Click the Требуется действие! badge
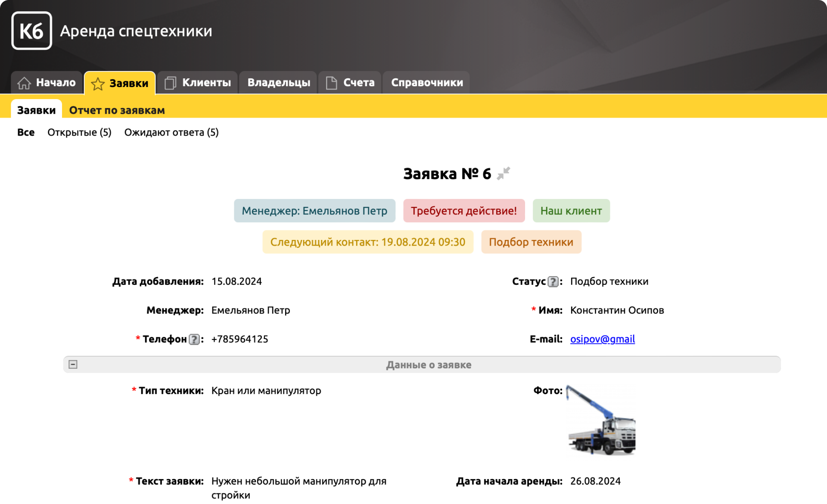The image size is (827, 504). 463,211
